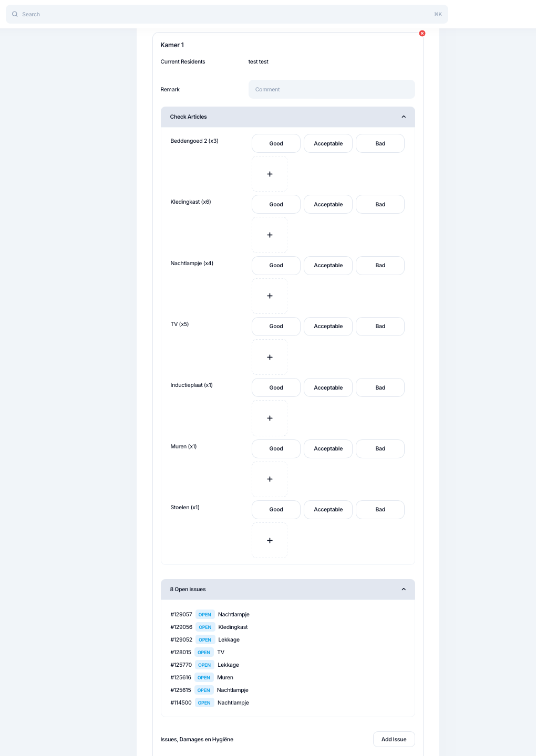
Task: Click the plus tile under Muren
Action: [270, 479]
